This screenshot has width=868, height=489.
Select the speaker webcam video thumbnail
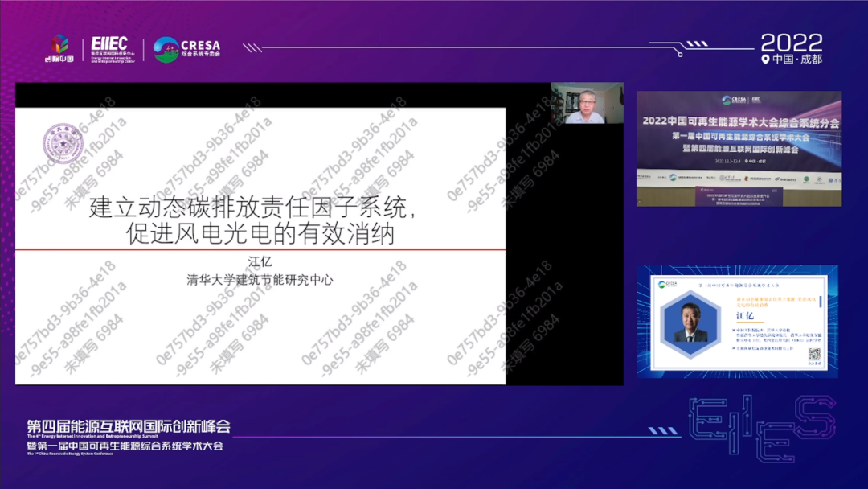coord(587,103)
